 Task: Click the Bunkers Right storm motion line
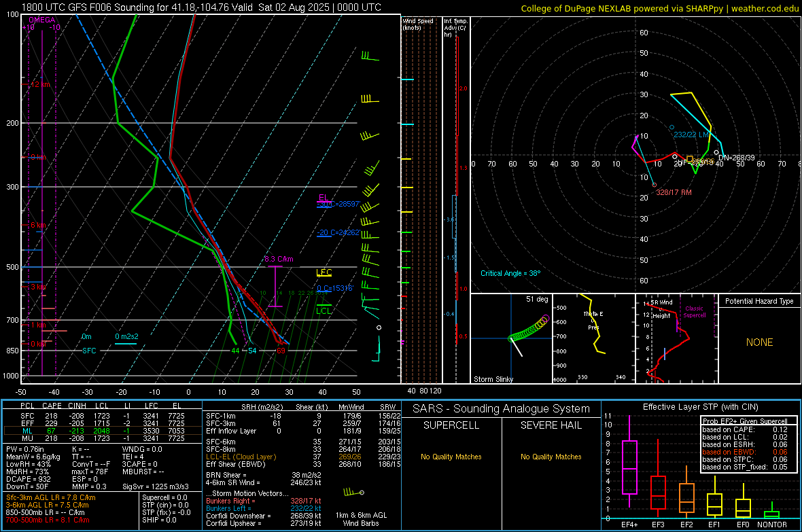coord(264,501)
